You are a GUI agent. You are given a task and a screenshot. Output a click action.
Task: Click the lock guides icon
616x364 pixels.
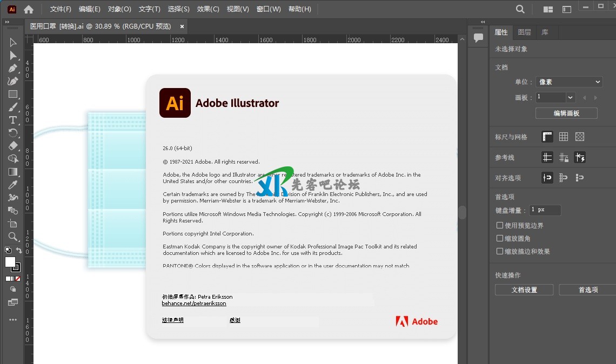[x=564, y=157]
